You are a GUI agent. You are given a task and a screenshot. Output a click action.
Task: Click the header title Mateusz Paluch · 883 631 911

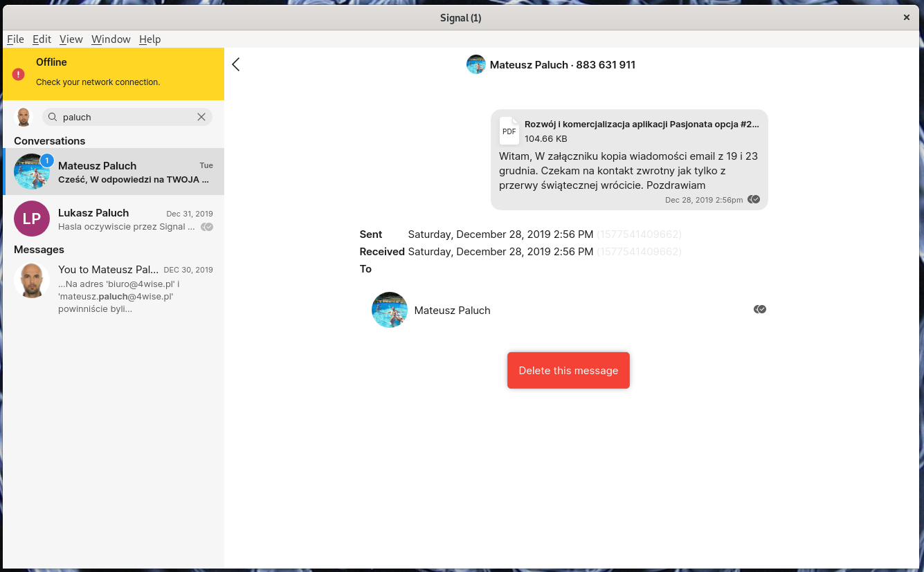(x=563, y=65)
